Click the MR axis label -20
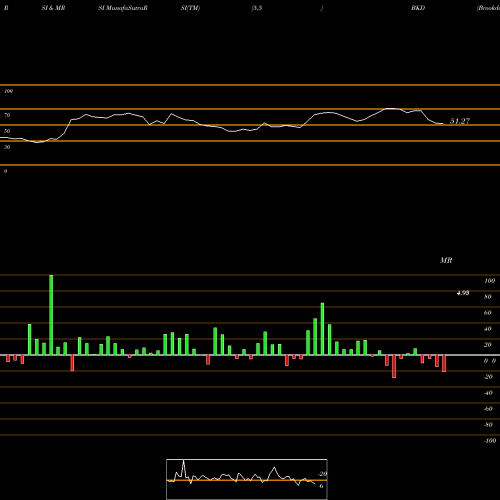Image resolution: width=500 pixels, height=500 pixels. [x=488, y=377]
